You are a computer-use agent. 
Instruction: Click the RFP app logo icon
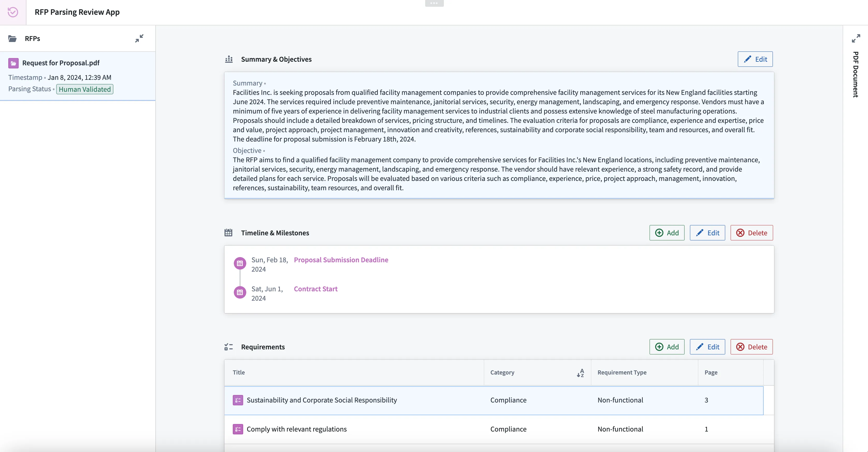13,12
